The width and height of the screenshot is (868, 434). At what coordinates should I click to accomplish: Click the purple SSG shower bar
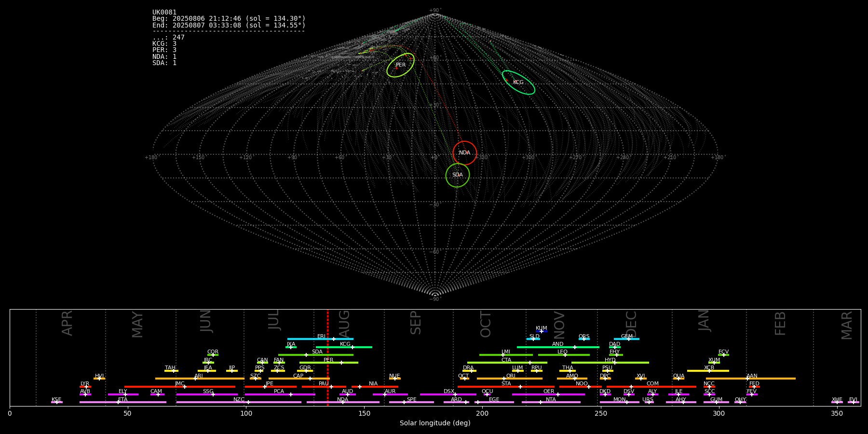[x=207, y=394]
